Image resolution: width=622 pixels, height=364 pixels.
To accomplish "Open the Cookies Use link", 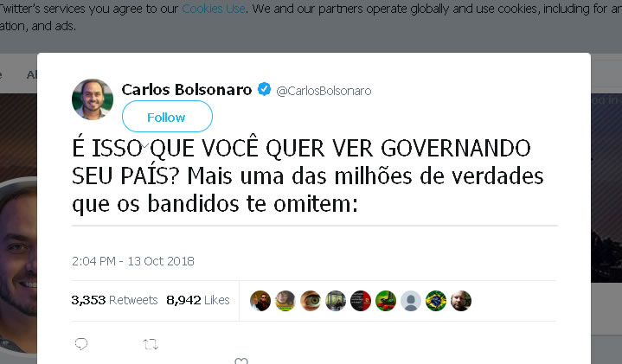I will point(214,9).
